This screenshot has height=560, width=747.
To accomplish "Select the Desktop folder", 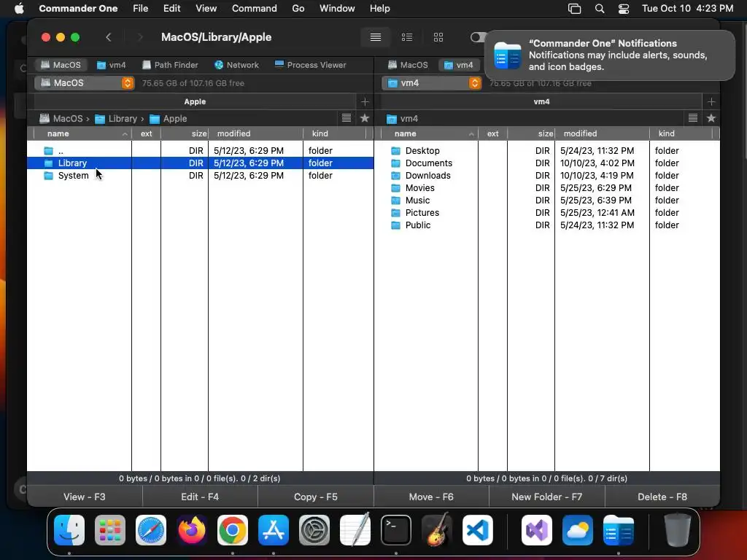I will pyautogui.click(x=547, y=150).
